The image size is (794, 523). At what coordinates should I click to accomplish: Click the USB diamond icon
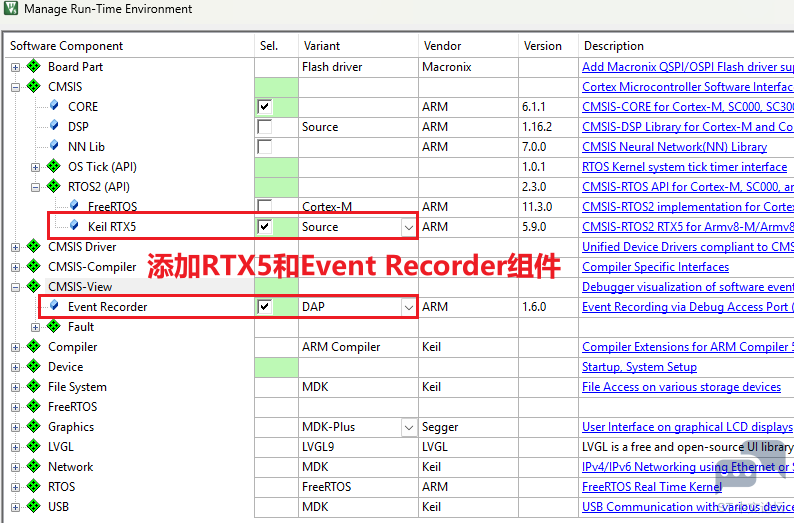click(33, 506)
